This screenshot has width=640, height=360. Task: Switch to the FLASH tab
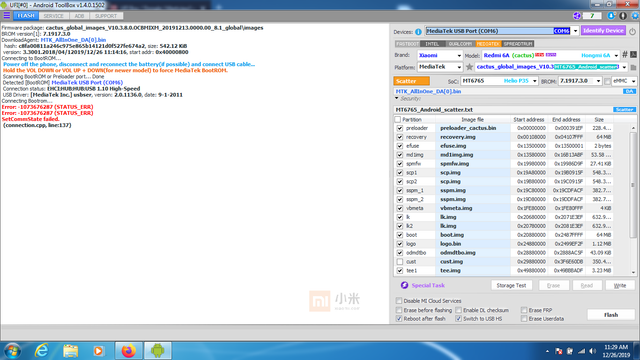pos(26,16)
